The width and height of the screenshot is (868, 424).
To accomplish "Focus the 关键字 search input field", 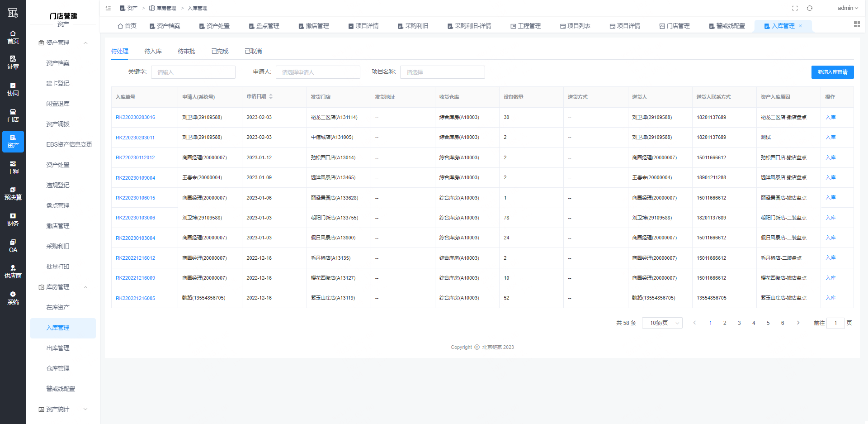I will [193, 72].
